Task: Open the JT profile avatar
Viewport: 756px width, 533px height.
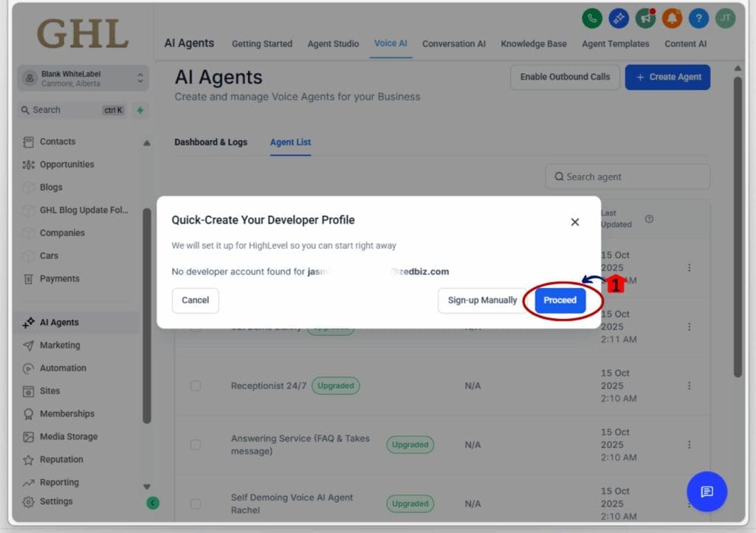Action: tap(725, 18)
